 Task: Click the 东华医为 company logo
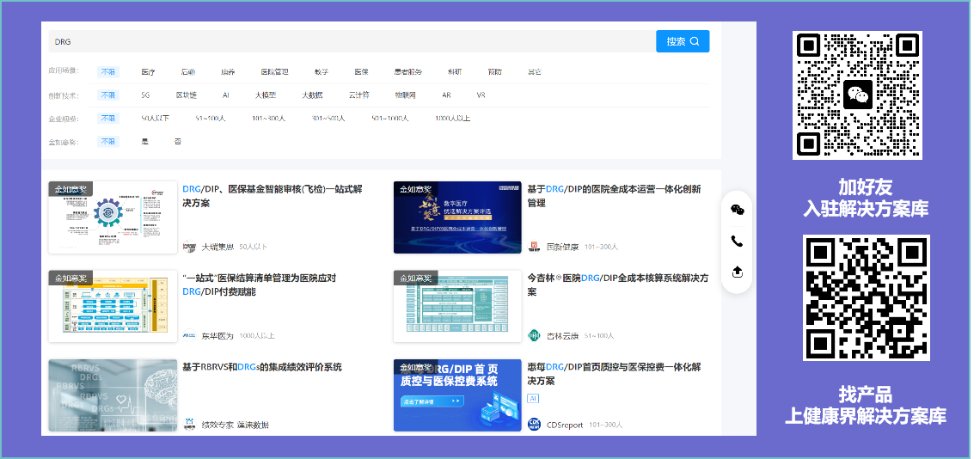click(189, 336)
